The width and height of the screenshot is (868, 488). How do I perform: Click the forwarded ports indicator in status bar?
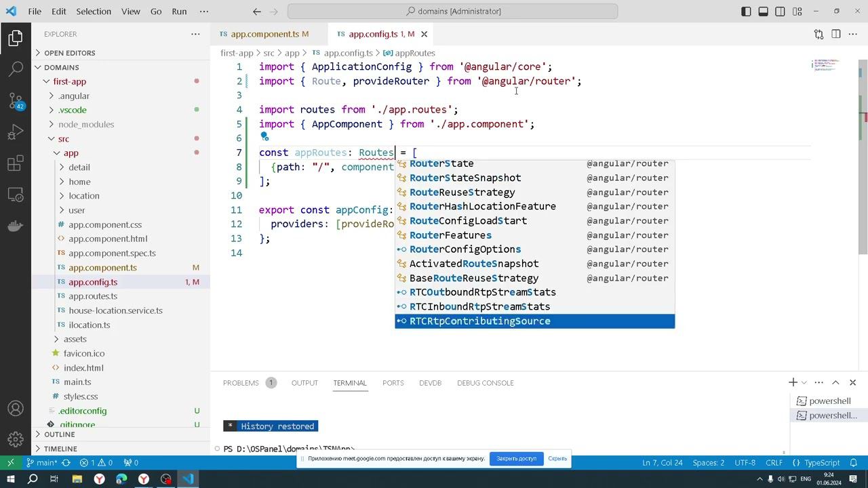tap(131, 463)
